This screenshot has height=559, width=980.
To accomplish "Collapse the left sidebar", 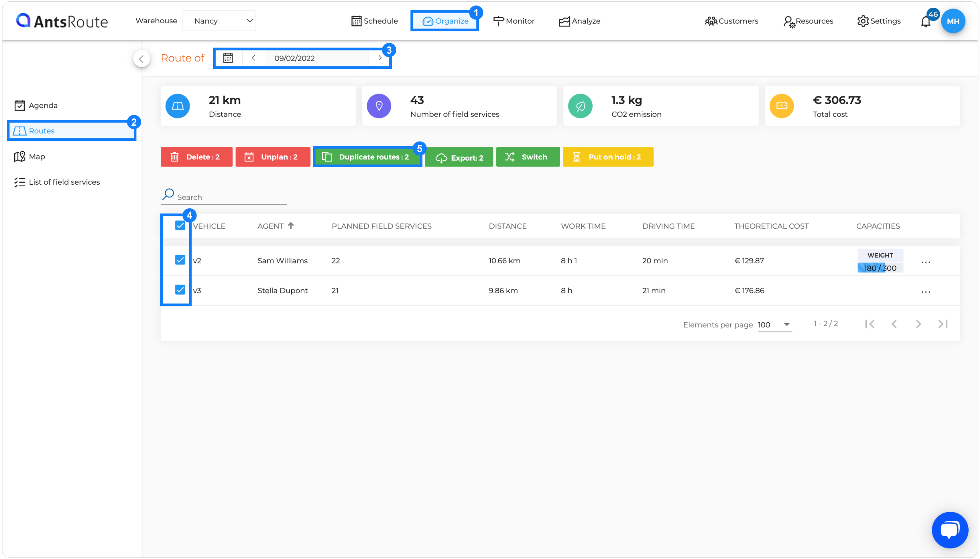I will click(141, 59).
